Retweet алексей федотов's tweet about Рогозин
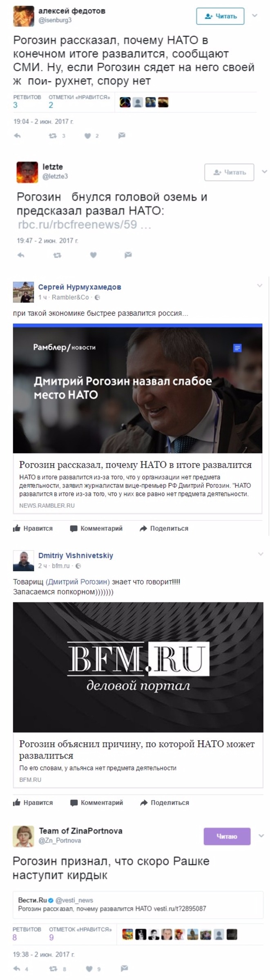270x980 pixels. pyautogui.click(x=53, y=136)
